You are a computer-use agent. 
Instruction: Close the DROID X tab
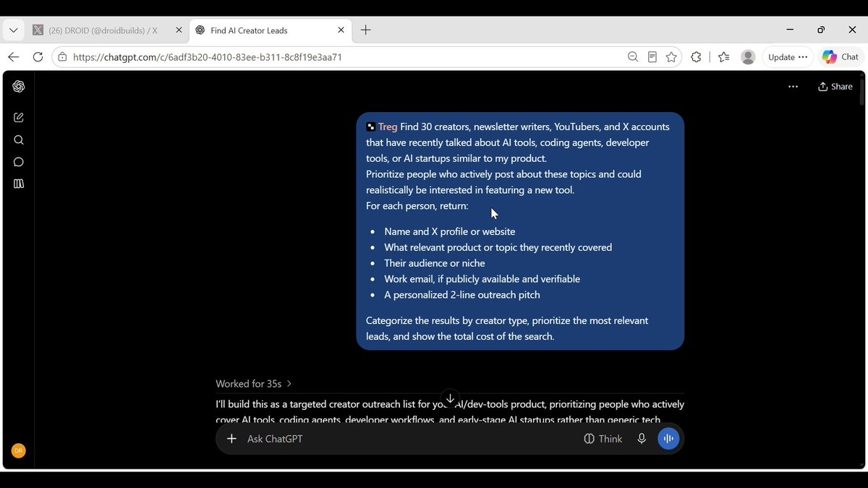coord(179,30)
